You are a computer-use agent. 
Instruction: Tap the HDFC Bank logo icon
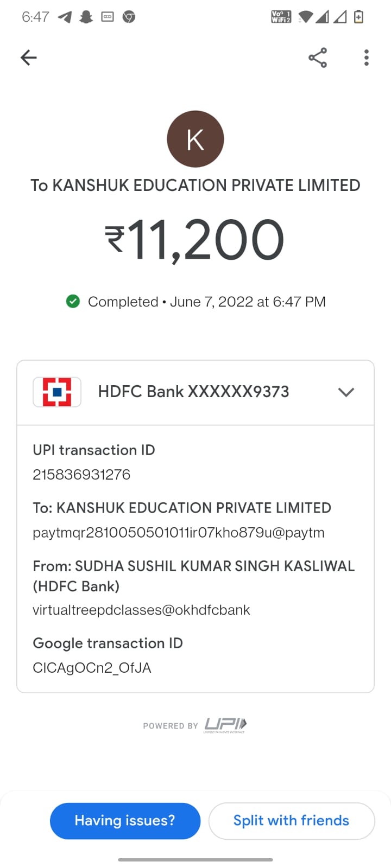click(x=57, y=392)
